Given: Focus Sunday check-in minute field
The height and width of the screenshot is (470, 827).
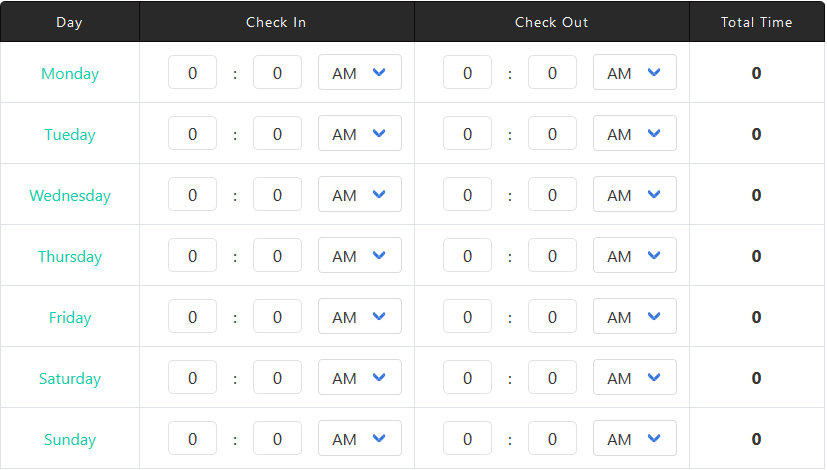Looking at the screenshot, I should (277, 438).
